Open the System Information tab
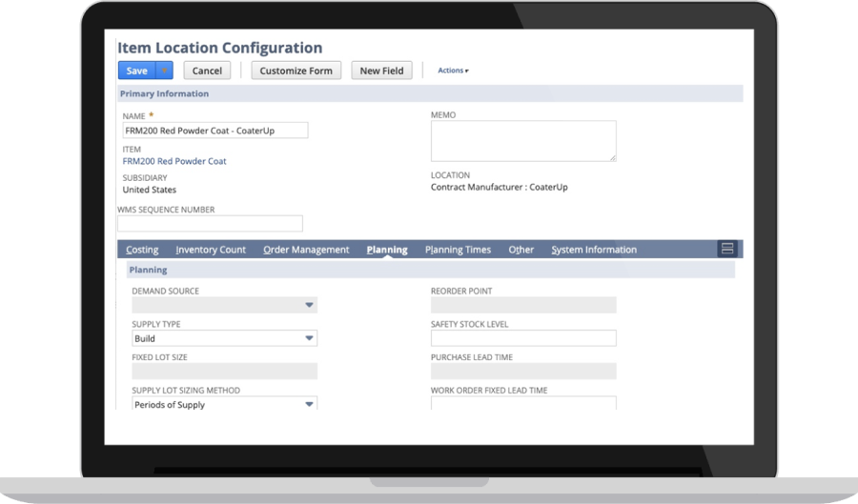Image resolution: width=858 pixels, height=504 pixels. point(594,250)
